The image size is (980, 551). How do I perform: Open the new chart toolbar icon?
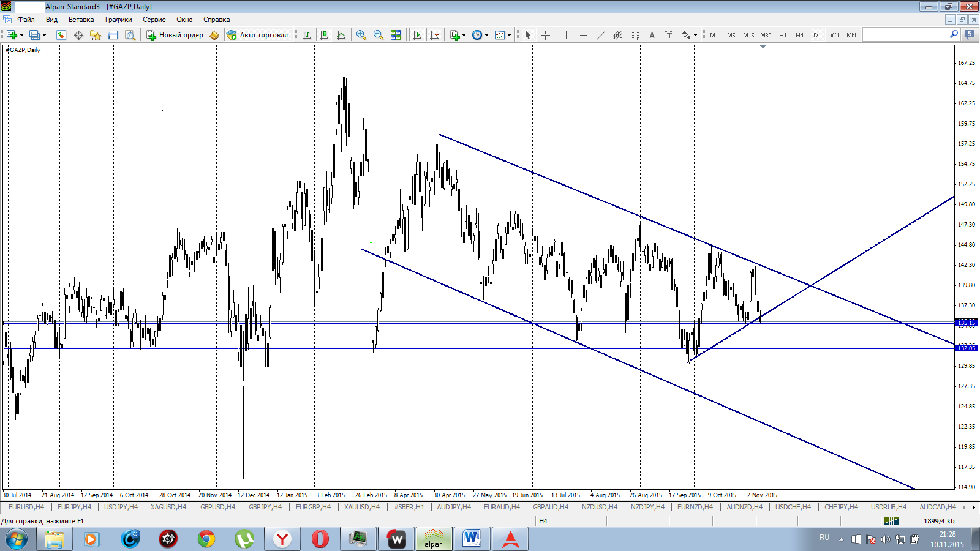coord(12,35)
